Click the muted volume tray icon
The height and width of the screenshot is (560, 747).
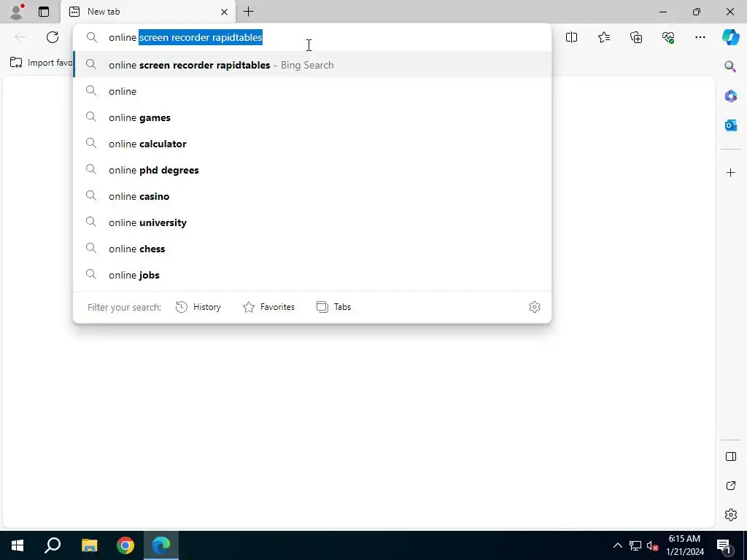652,545
